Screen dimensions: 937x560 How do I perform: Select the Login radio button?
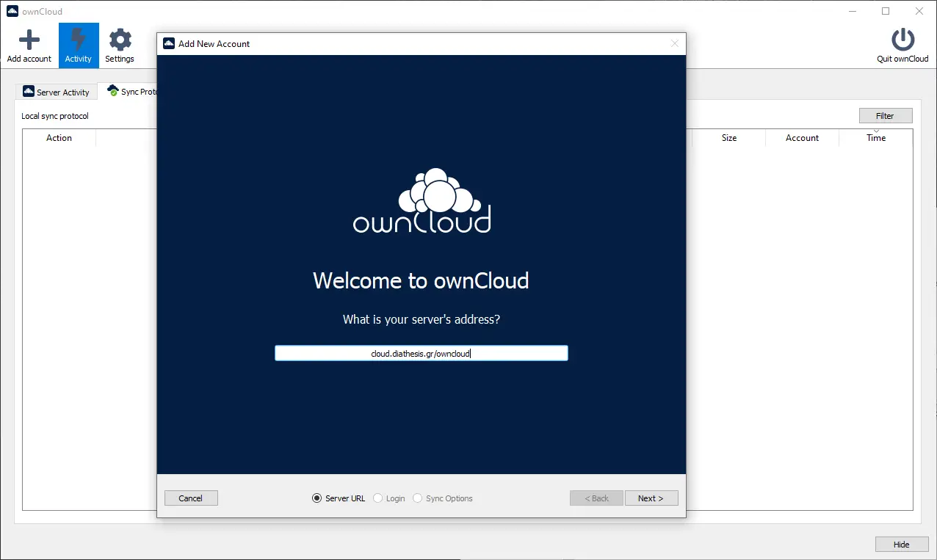[x=378, y=498]
